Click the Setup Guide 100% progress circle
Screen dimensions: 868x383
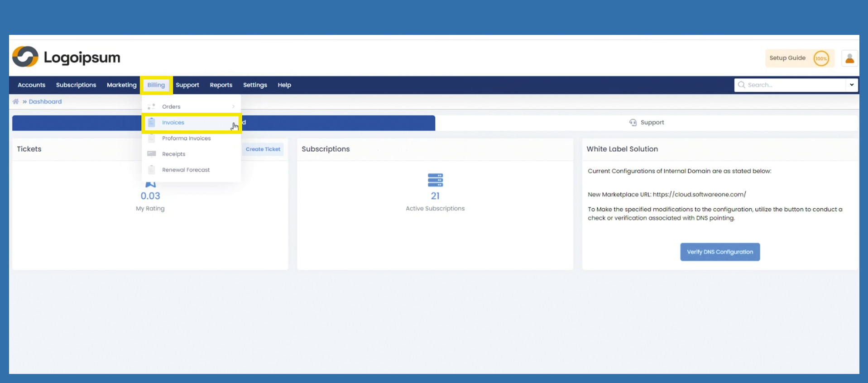click(x=821, y=58)
